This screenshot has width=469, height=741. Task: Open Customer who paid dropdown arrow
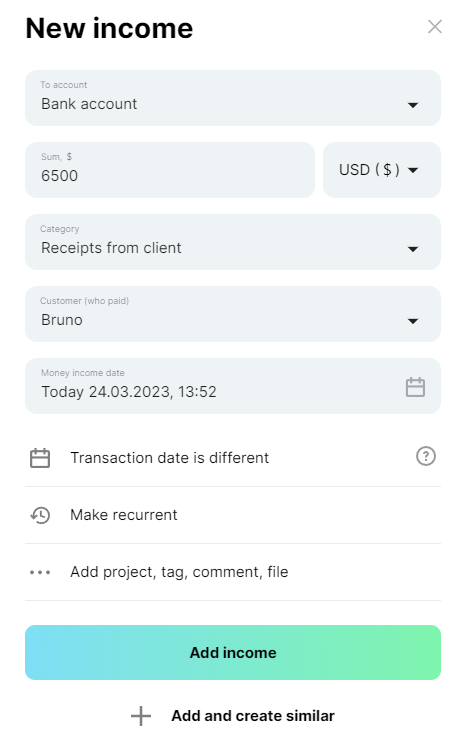coord(413,321)
